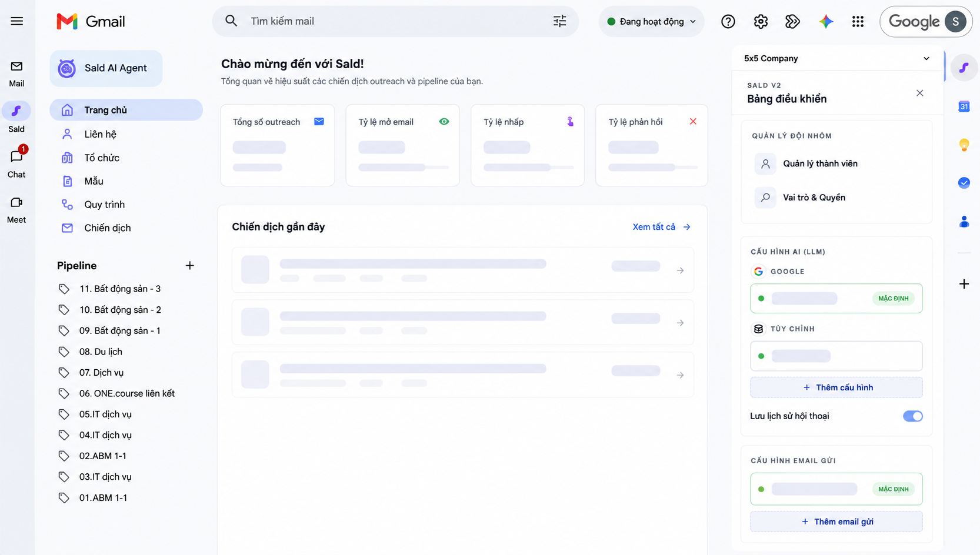
Task: Select the default sending email card
Action: click(x=836, y=489)
